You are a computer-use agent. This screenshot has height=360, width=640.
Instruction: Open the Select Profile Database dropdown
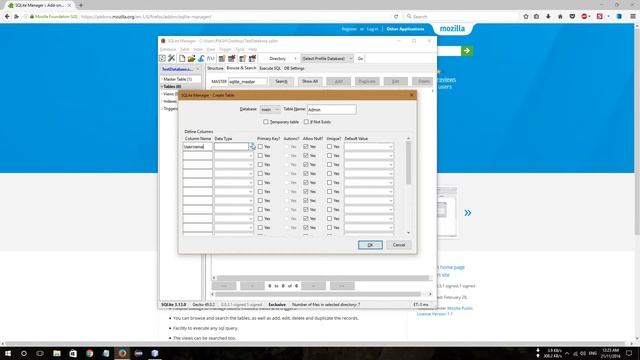coord(327,58)
